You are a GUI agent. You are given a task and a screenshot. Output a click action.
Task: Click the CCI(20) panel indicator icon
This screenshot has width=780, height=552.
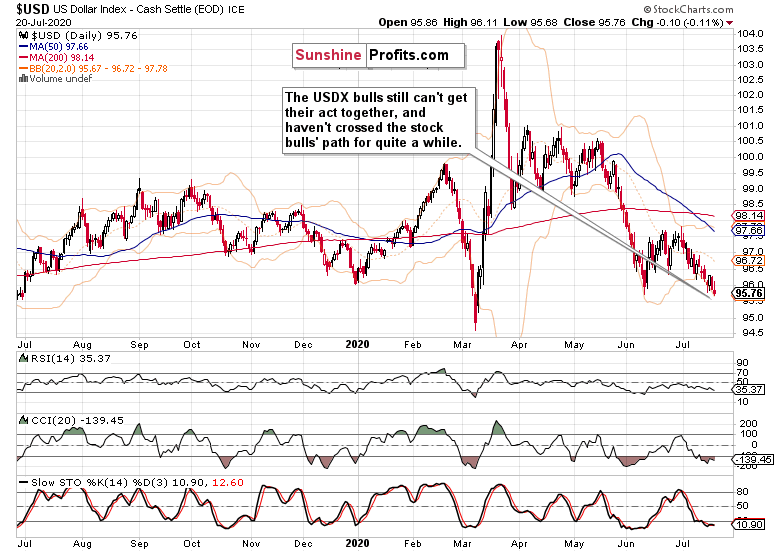coord(23,420)
